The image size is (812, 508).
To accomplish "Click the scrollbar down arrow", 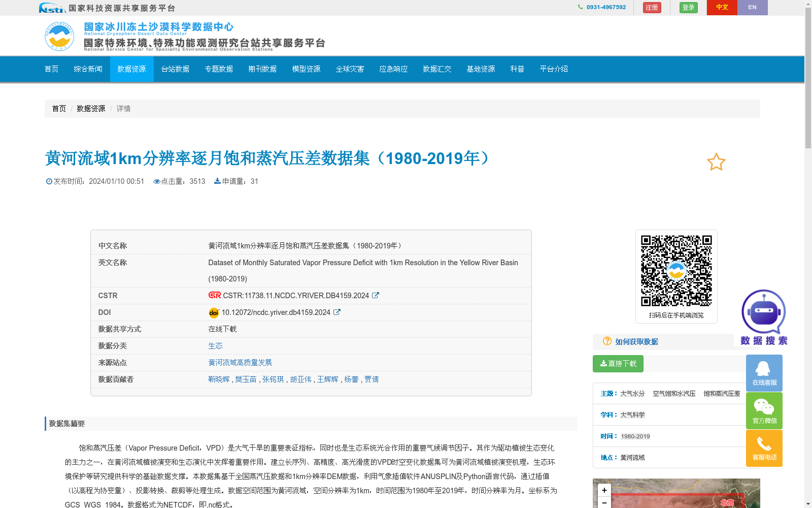I will [x=808, y=504].
